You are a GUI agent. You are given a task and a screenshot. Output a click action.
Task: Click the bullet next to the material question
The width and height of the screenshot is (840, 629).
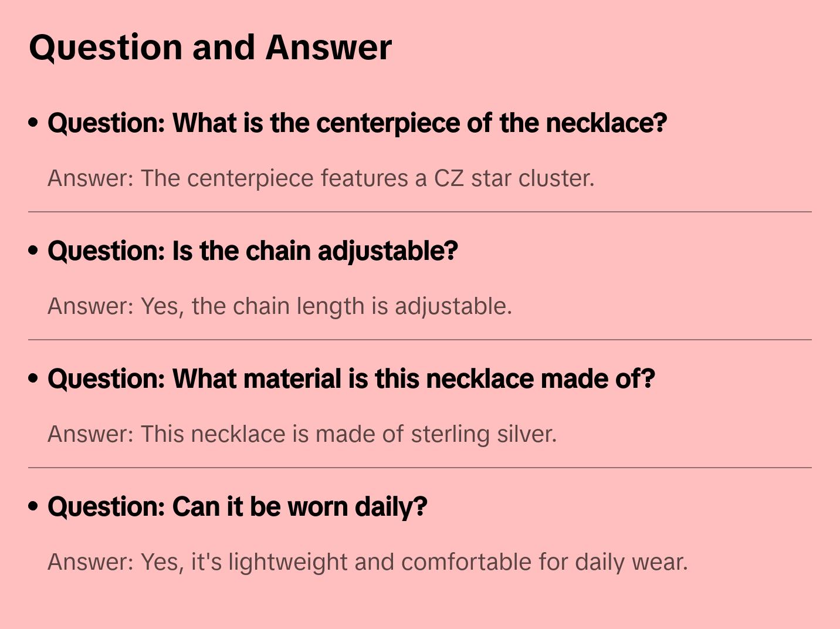tap(33, 378)
